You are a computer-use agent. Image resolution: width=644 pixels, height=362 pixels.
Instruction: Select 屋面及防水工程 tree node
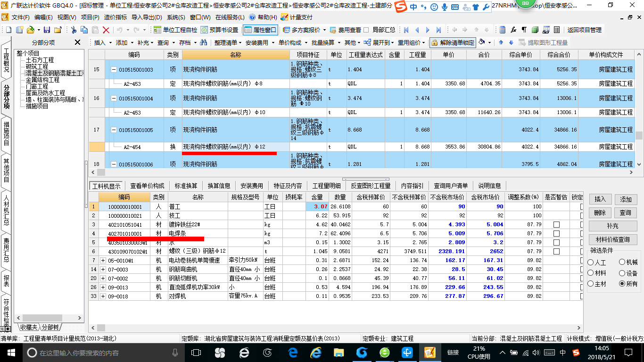click(x=45, y=93)
